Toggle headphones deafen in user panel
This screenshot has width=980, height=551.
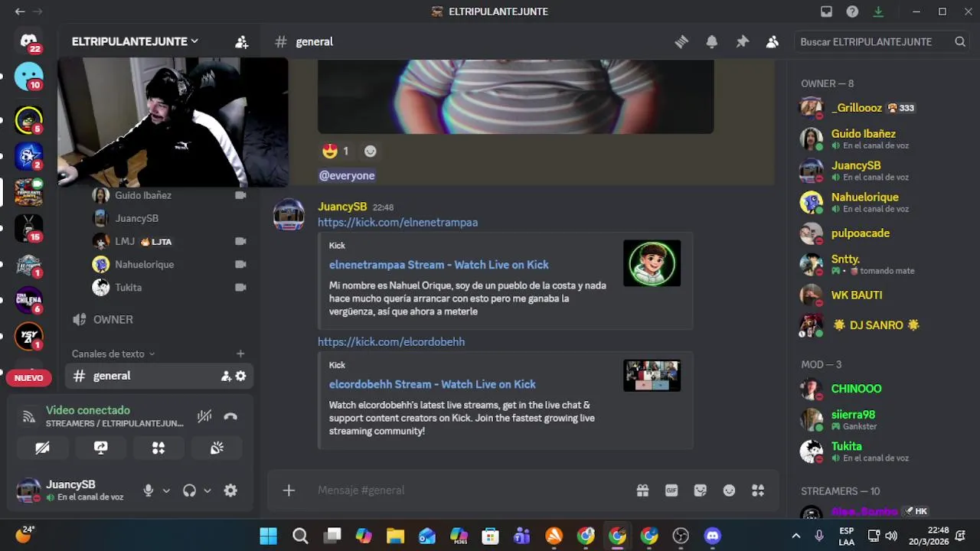pyautogui.click(x=189, y=491)
